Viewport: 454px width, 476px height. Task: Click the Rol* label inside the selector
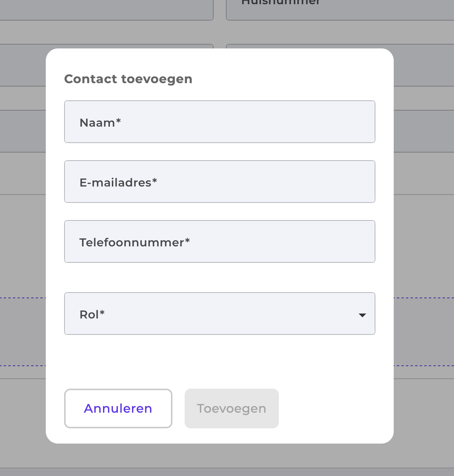pyautogui.click(x=92, y=314)
